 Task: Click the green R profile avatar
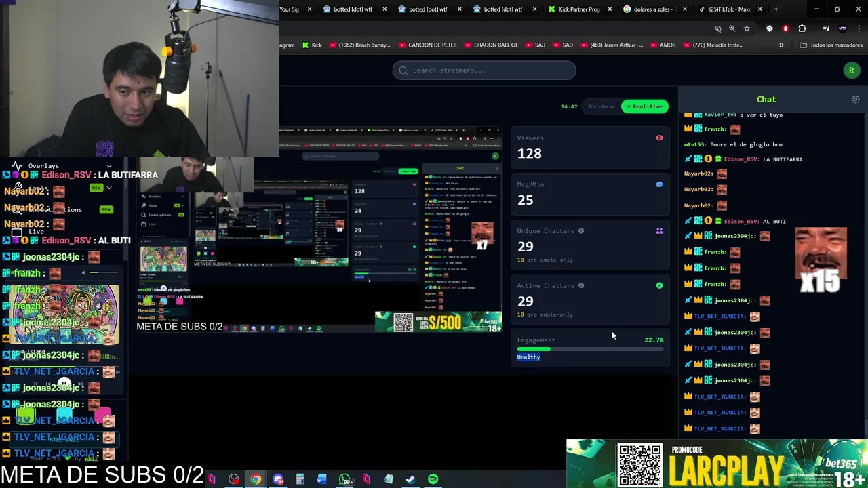coord(852,70)
